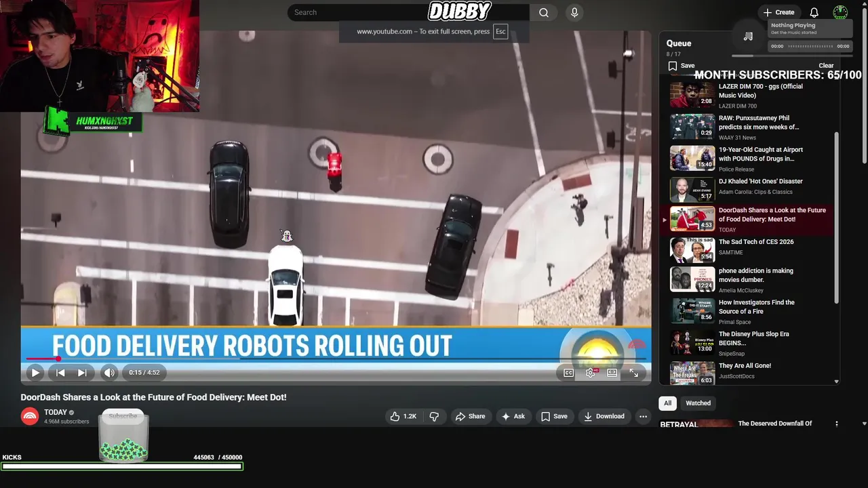Click the 'Nothing Playing' music label
This screenshot has width=868, height=488.
click(793, 25)
